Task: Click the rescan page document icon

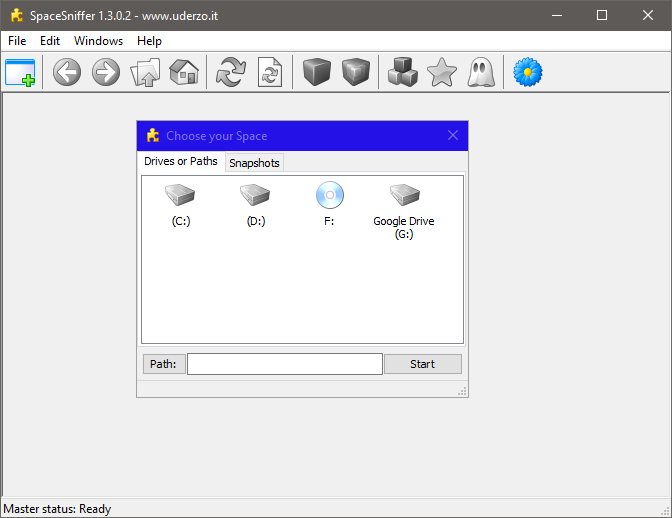Action: [270, 72]
